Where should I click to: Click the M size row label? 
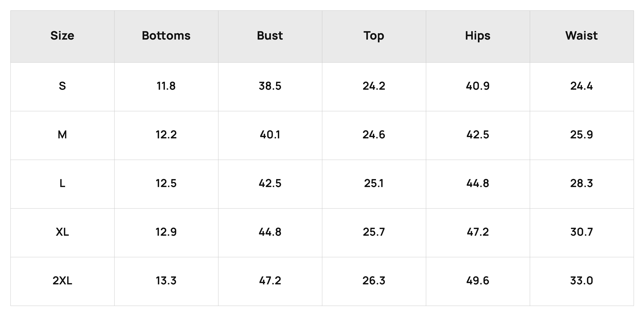(x=62, y=135)
